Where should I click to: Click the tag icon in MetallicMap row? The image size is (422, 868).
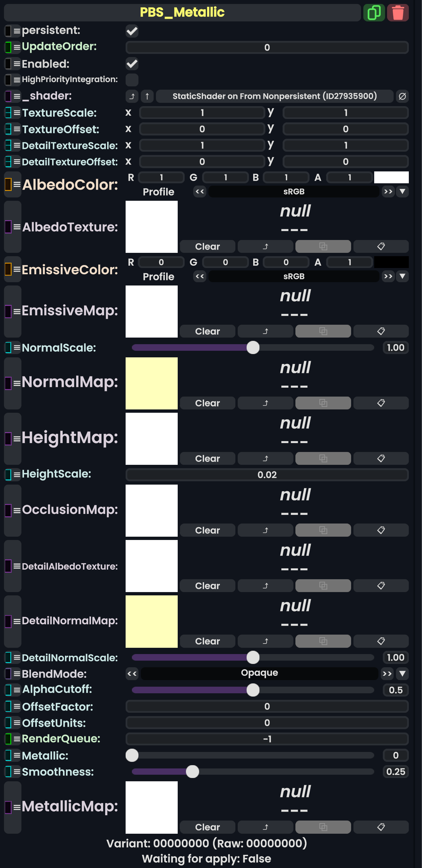(x=380, y=827)
